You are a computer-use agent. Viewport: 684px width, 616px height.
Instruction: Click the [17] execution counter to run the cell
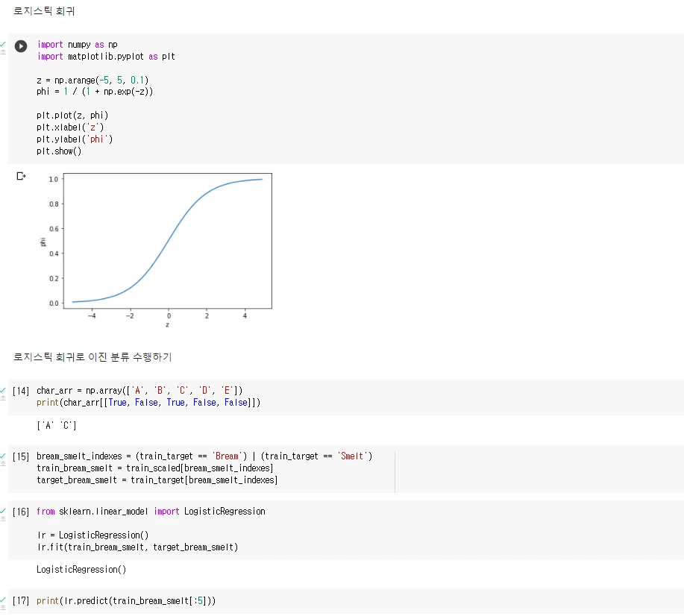(20, 601)
